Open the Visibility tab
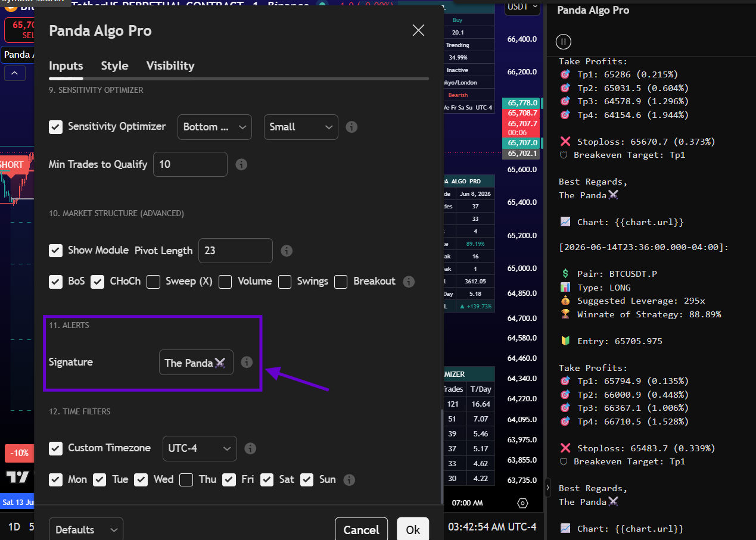 [x=170, y=65]
